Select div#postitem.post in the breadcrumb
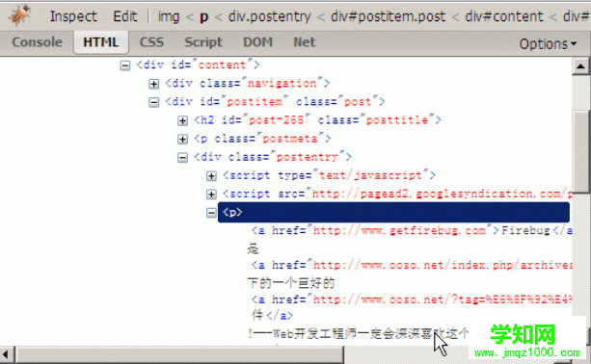Screen dimensions: 591x364 pyautogui.click(x=388, y=16)
